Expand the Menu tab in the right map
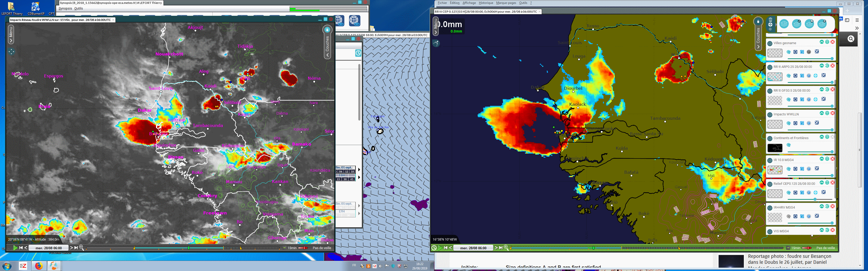The height and width of the screenshot is (271, 868). tap(435, 26)
